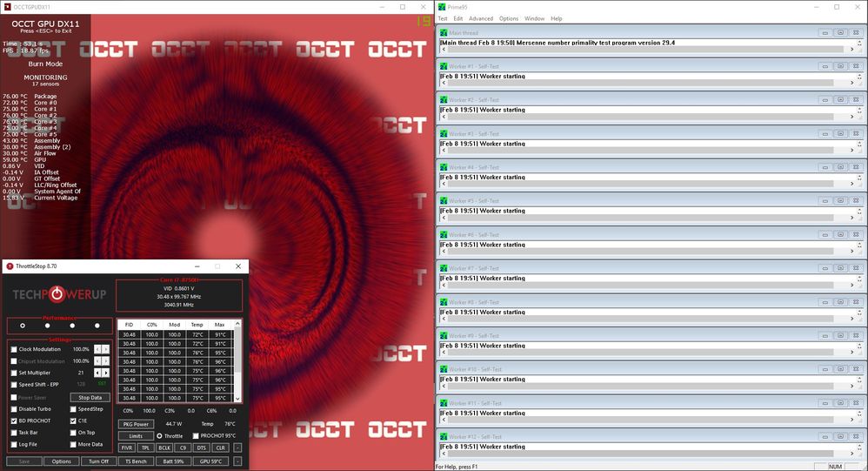Click the Turn Off button in ThrottleStop
Viewport: 868px width, 471px height.
pyautogui.click(x=98, y=461)
